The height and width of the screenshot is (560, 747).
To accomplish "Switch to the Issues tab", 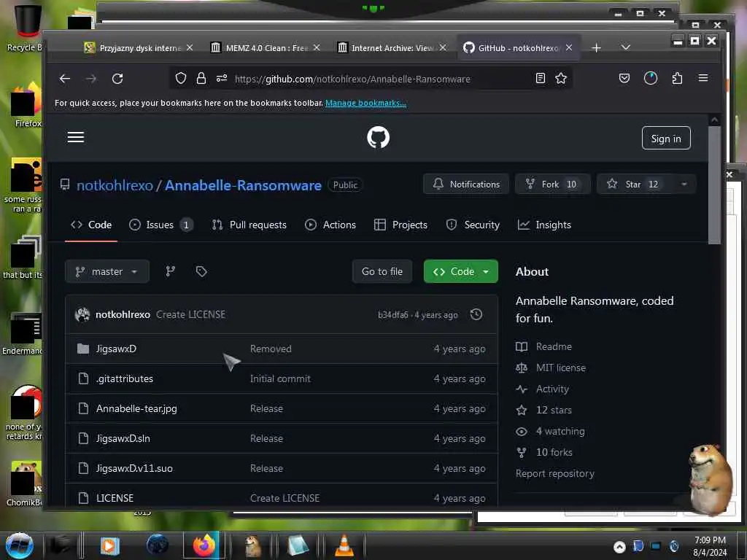I will point(161,225).
